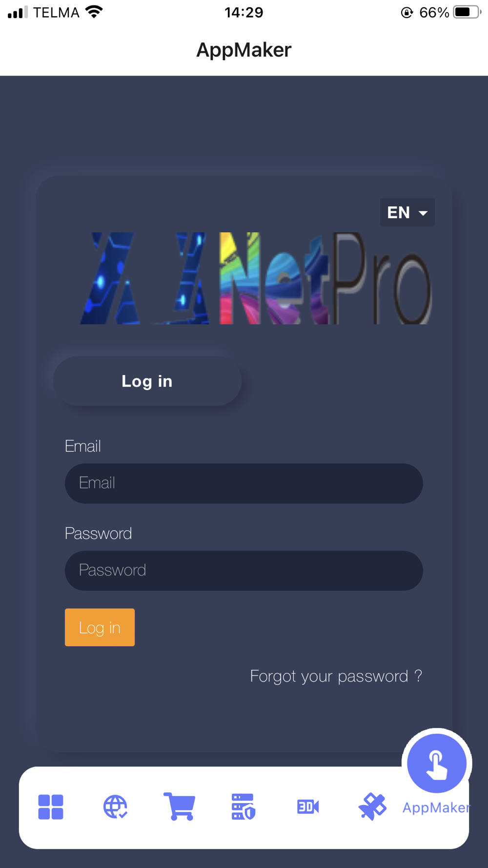The width and height of the screenshot is (488, 868).
Task: Open the shopping cart icon
Action: point(180,806)
